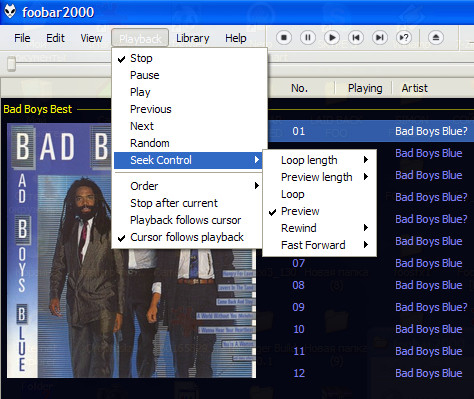Screen dimensions: 474x399
Task: Click the Pause toolbar button
Action: tap(308, 38)
